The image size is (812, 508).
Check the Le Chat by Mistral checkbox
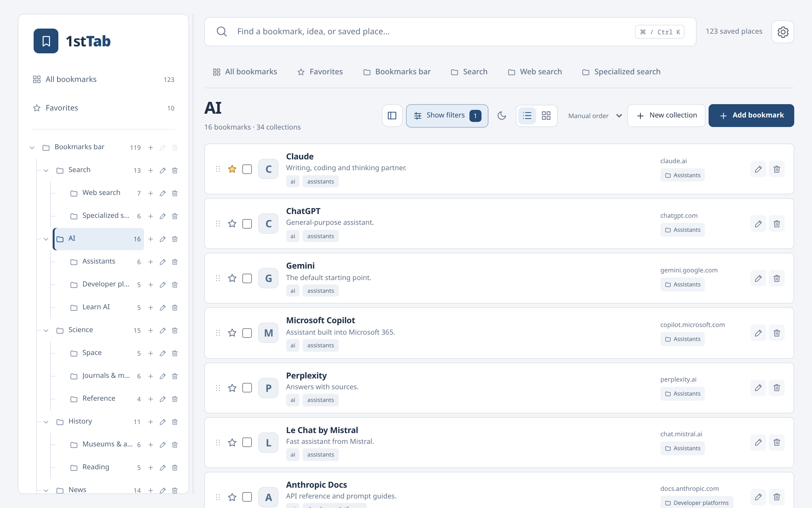pos(247,442)
